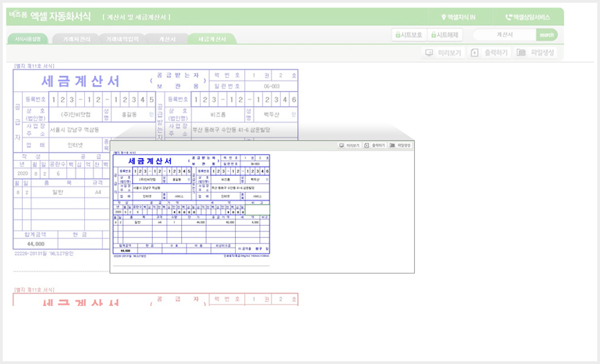This screenshot has width=600, height=364.
Task: Select the green-outlined 비고 cell in inset
Action: coord(257,210)
